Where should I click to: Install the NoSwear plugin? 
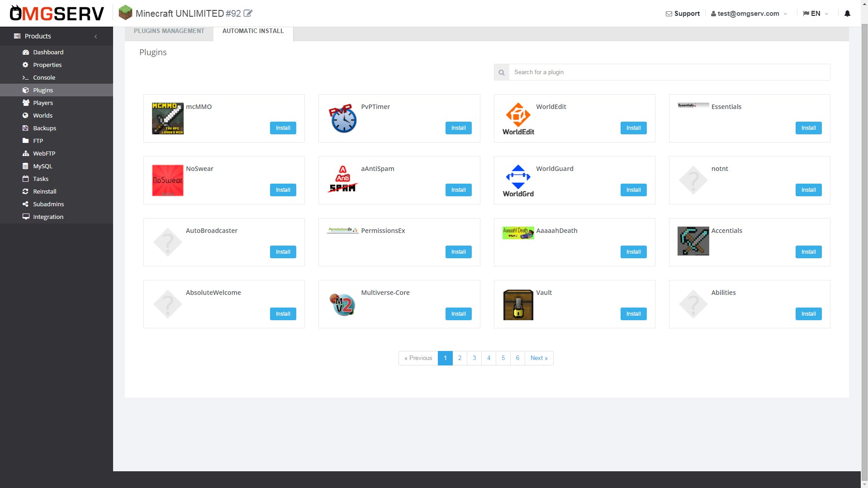click(x=283, y=190)
